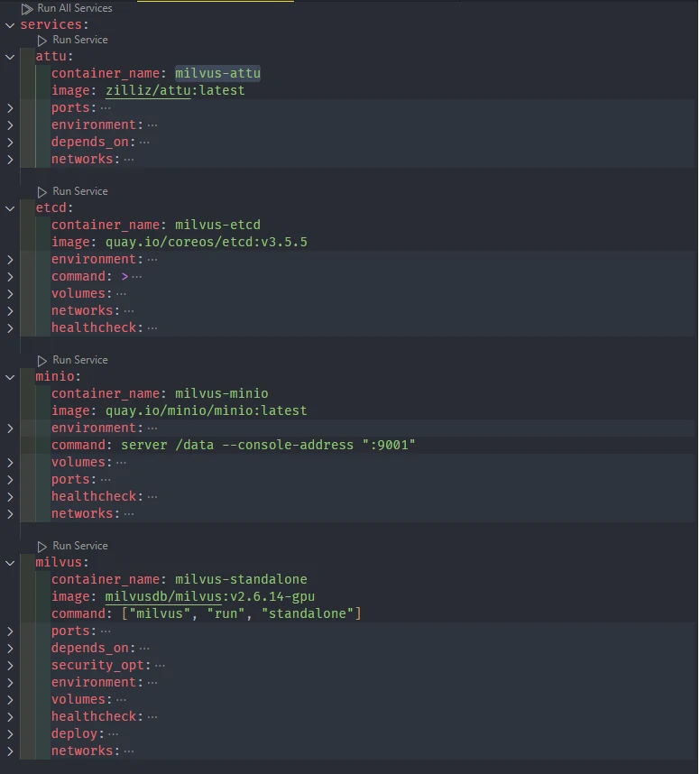Screen dimensions: 700x774
Task: Open the milvusdb/milvus image link
Action: (x=163, y=596)
